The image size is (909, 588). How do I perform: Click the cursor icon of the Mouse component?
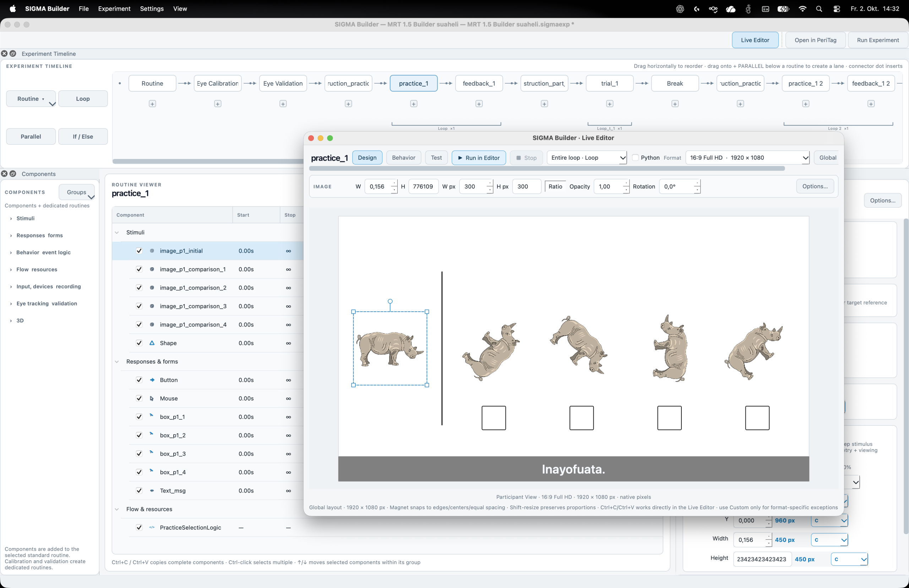tap(152, 398)
